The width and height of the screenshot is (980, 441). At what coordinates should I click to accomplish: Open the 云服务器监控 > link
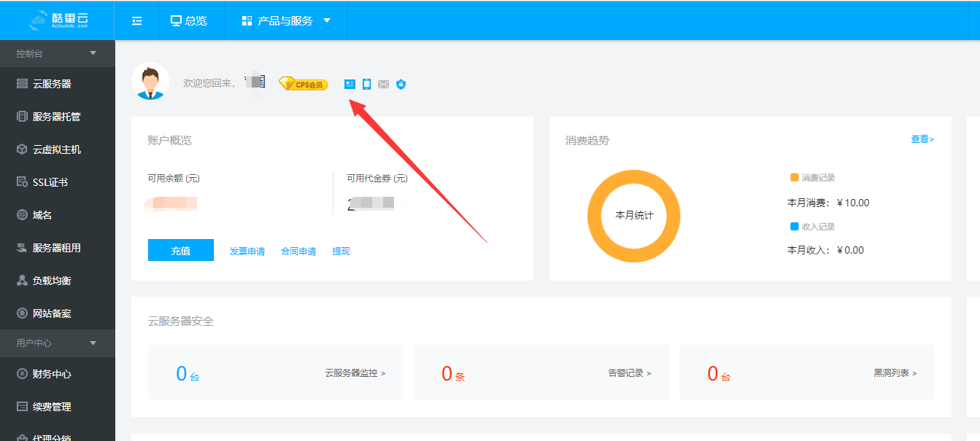(355, 373)
